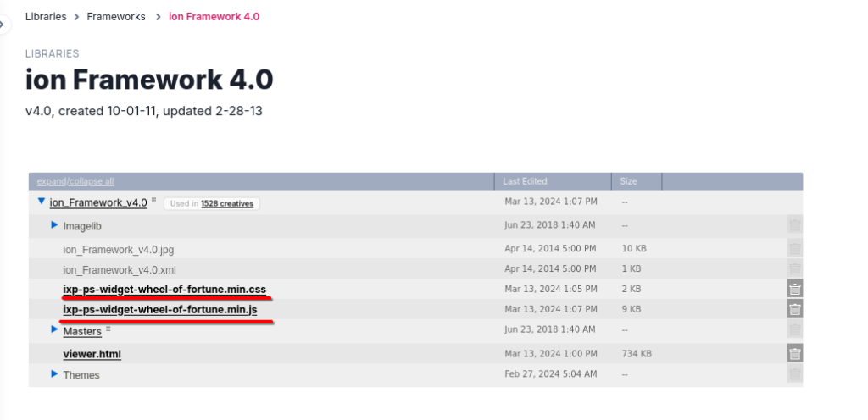
Task: Open the menu icon next to ion_Framework_v4.0
Action: click(153, 201)
